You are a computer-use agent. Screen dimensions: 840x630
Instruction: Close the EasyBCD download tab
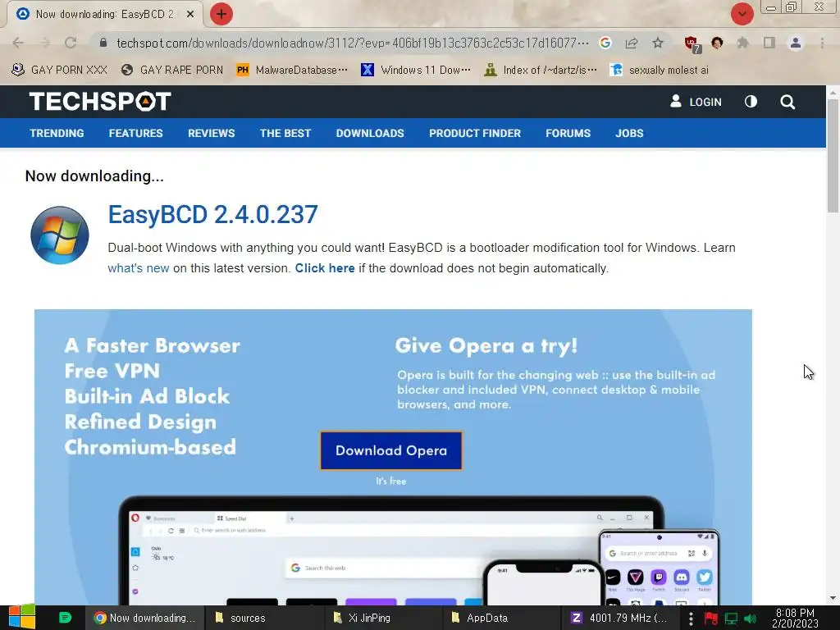[x=190, y=15]
